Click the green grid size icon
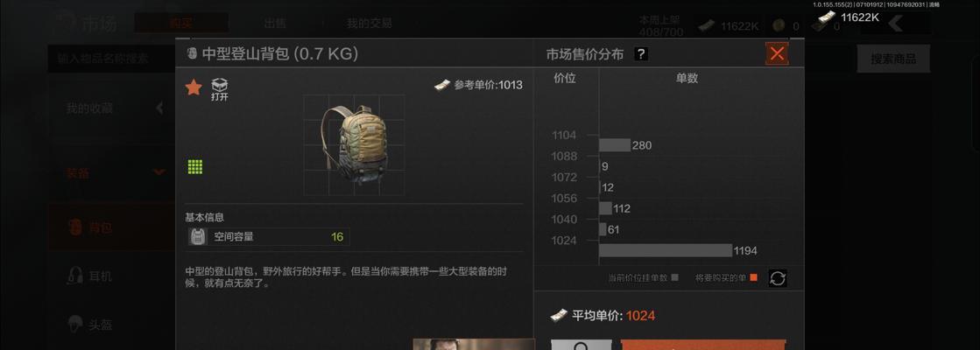This screenshot has height=350, width=980. tap(195, 166)
